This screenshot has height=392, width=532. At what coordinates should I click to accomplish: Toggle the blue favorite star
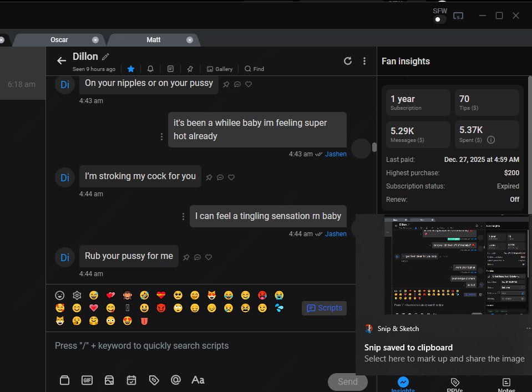click(x=130, y=69)
